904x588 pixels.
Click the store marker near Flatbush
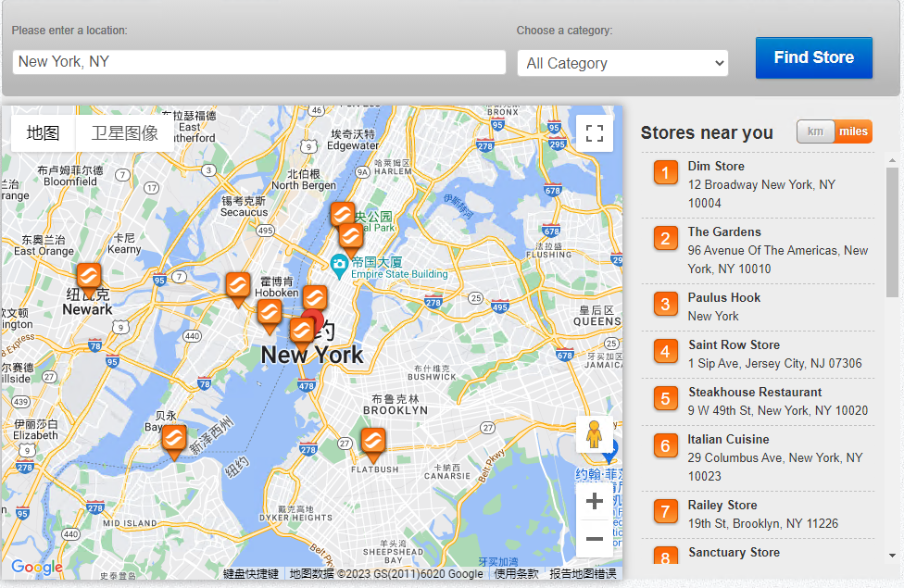click(x=373, y=444)
